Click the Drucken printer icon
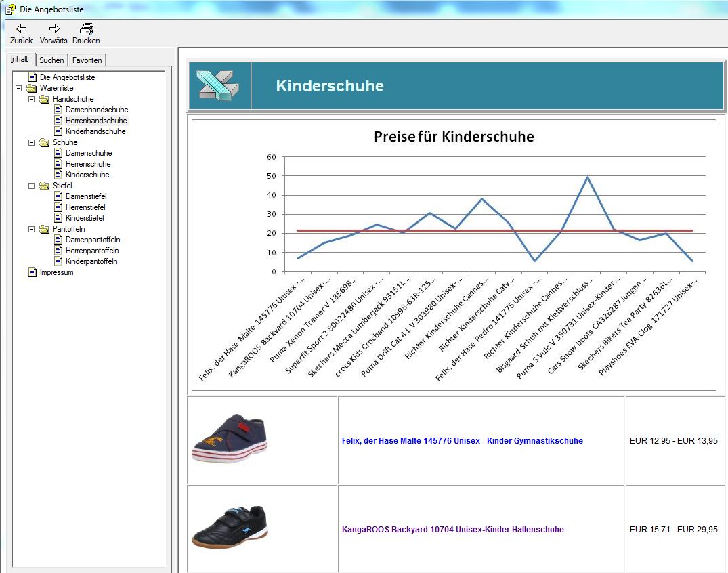Screen dimensions: 728x573 (x=86, y=28)
